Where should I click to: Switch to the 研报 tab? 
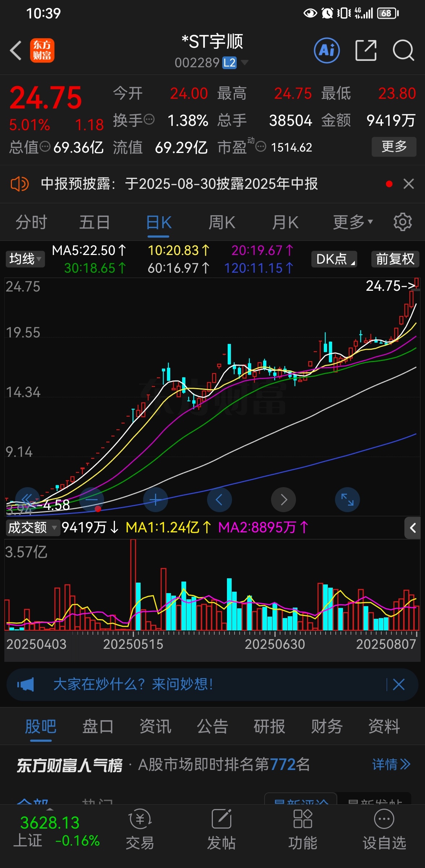(269, 726)
